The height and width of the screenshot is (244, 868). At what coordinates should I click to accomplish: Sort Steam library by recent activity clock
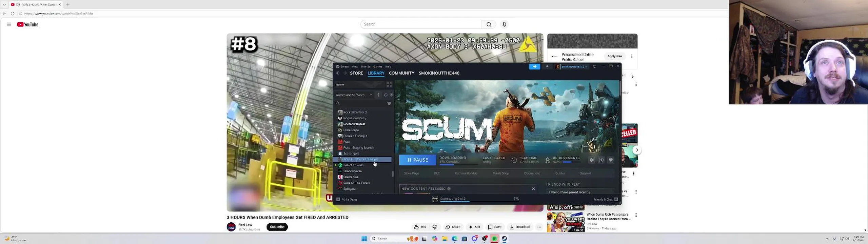pos(386,95)
